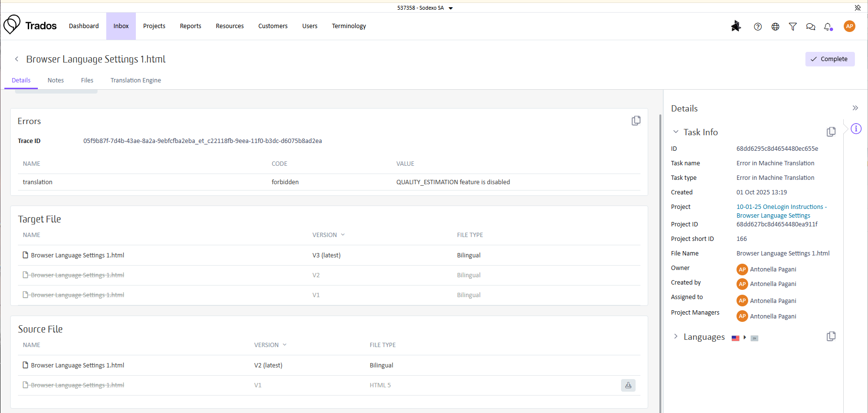Expand the Languages section
This screenshot has height=413, width=868.
pos(675,336)
